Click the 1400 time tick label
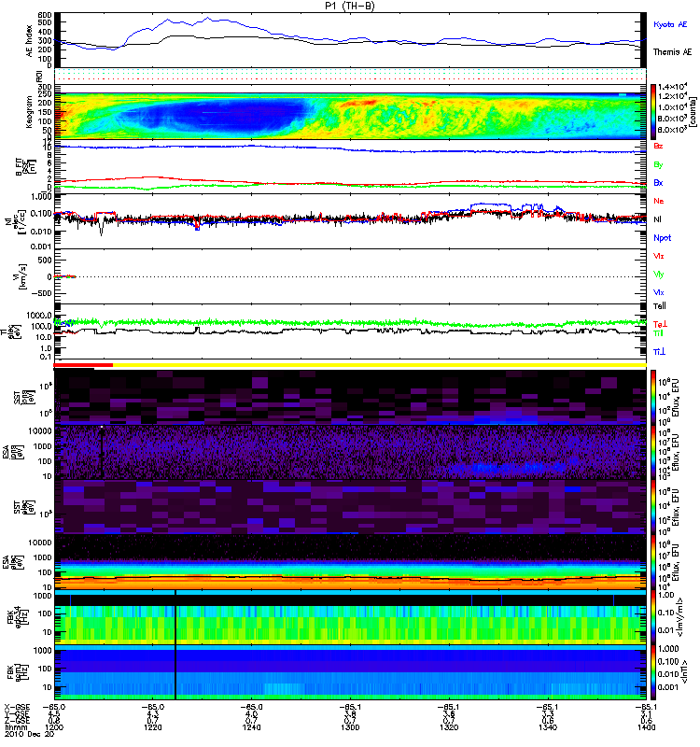The image size is (700, 747). (x=646, y=727)
